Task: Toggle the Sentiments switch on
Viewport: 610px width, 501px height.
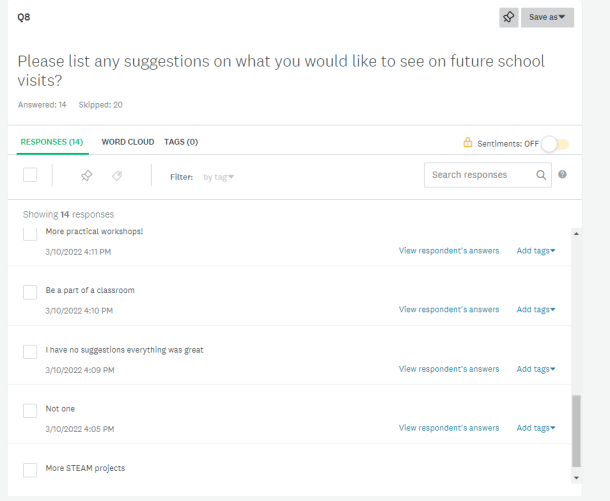Action: click(555, 143)
